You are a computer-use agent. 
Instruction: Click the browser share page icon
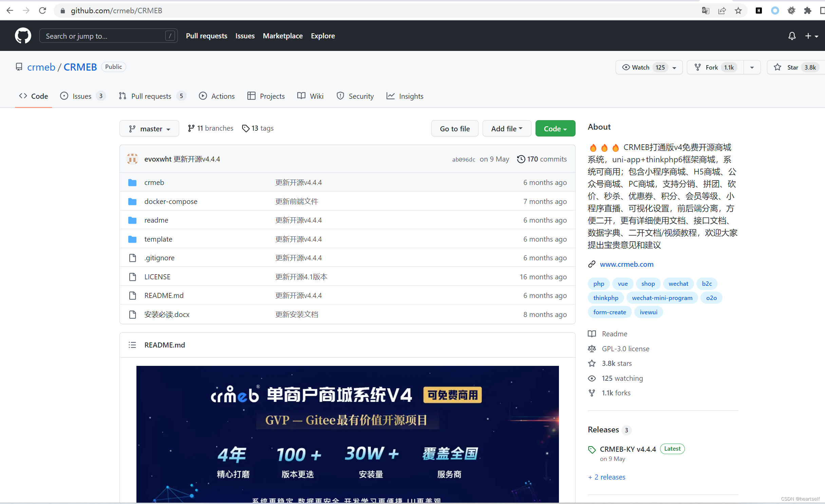[x=722, y=11]
